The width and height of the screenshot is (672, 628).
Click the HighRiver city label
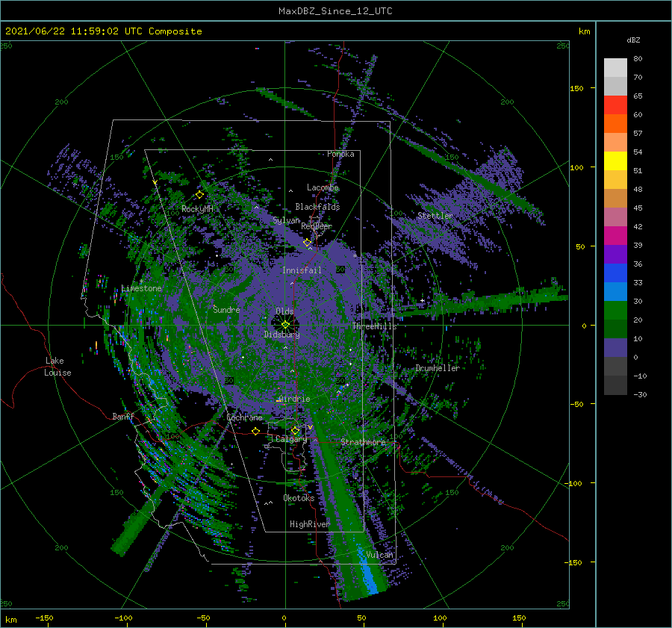point(310,524)
